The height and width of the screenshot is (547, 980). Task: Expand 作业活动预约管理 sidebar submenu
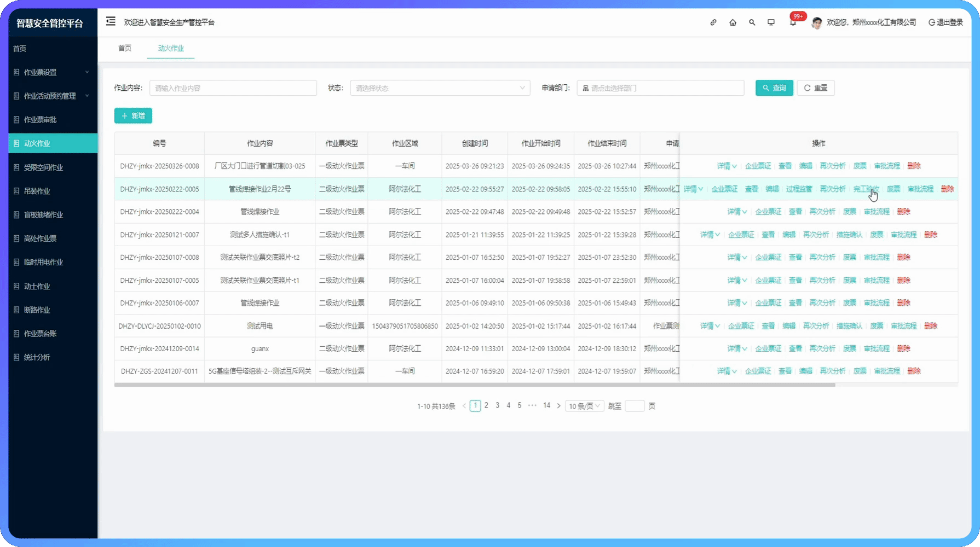coord(53,96)
